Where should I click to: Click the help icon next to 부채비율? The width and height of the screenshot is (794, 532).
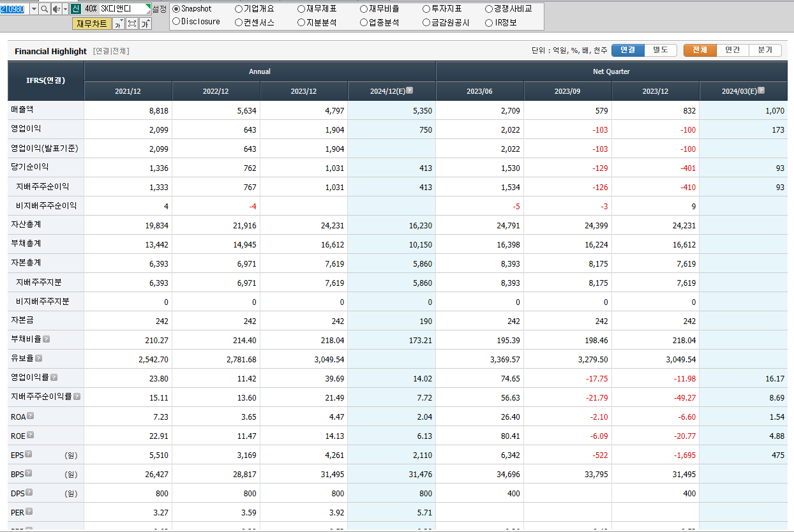(47, 339)
